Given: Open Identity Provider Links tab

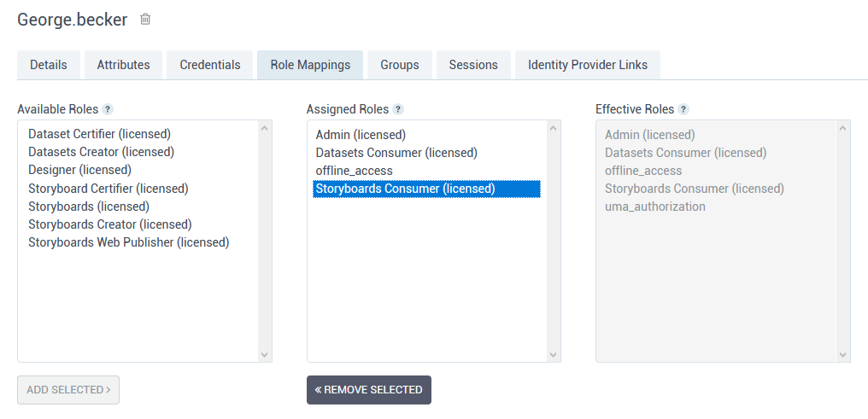Looking at the screenshot, I should coord(588,65).
